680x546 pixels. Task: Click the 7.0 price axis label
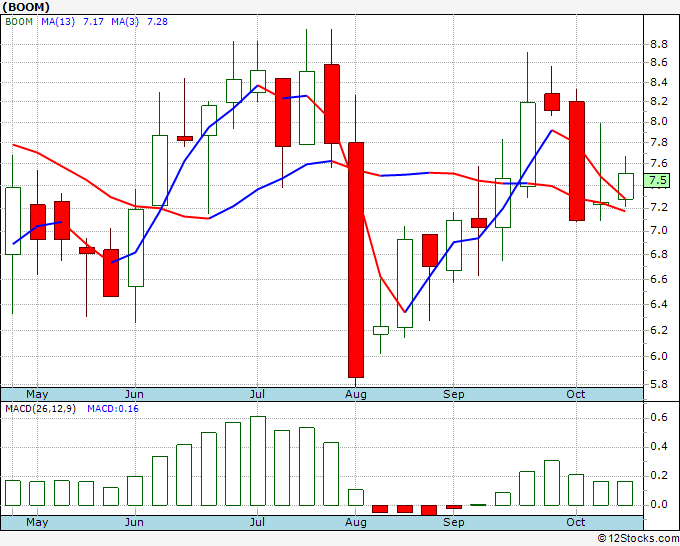click(658, 230)
